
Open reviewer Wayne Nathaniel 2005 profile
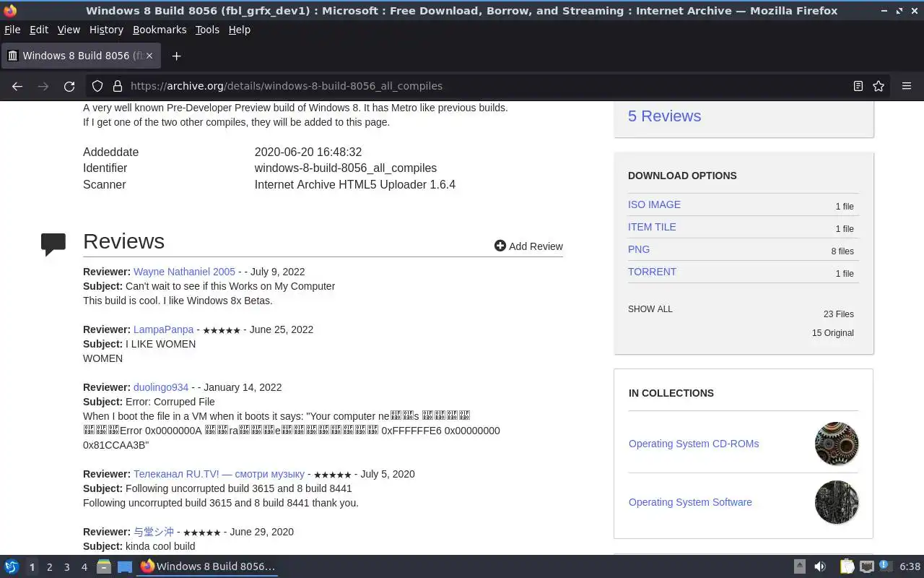pyautogui.click(x=184, y=272)
